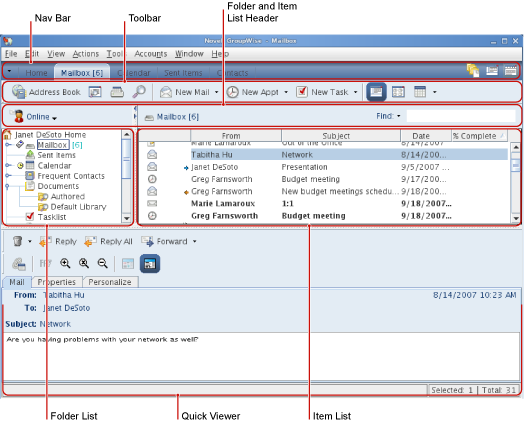This screenshot has height=423, width=524.
Task: Click the Tabitha Hu sender name in Quick Viewer header
Action: point(64,295)
